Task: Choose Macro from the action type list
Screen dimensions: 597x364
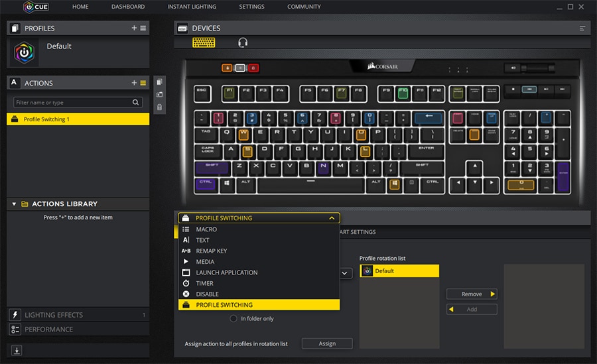Action: (206, 229)
